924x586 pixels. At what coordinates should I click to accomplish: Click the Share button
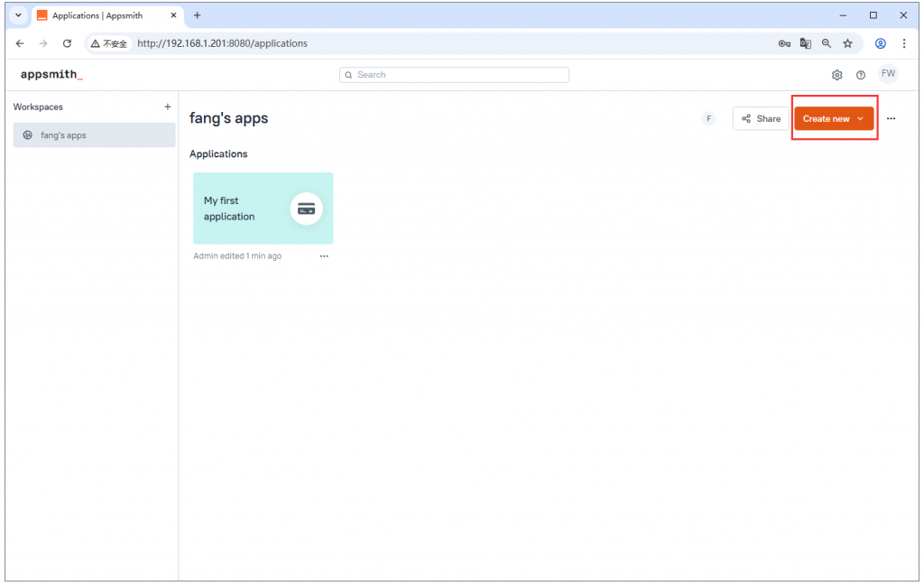[761, 119]
